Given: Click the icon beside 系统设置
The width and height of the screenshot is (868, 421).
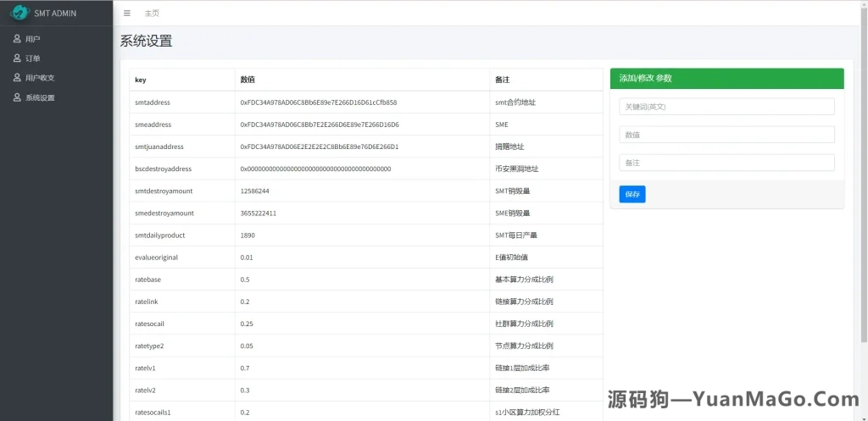Looking at the screenshot, I should [17, 97].
